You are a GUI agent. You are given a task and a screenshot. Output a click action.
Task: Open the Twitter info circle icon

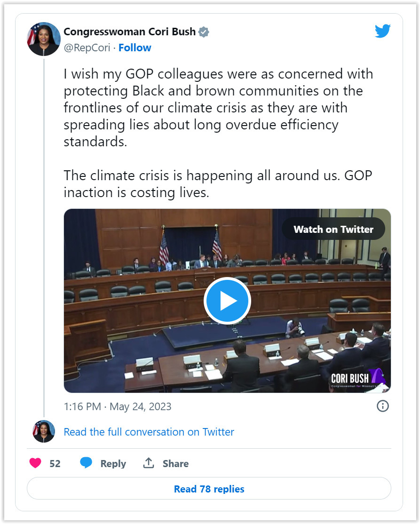tap(382, 406)
